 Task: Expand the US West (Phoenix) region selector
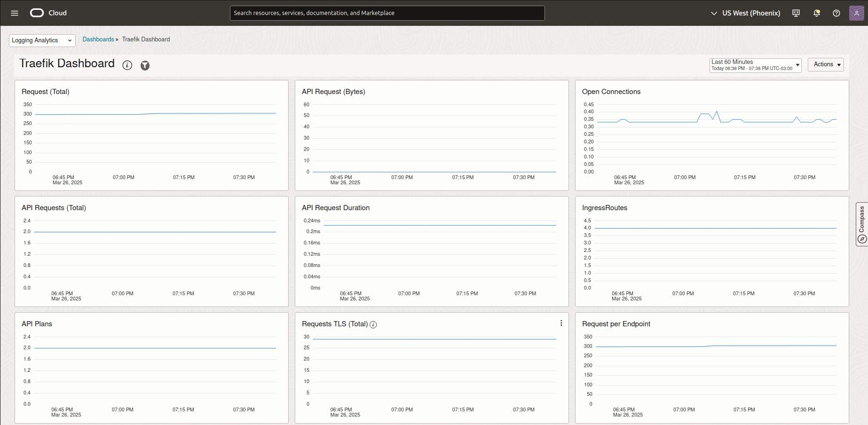pos(746,13)
